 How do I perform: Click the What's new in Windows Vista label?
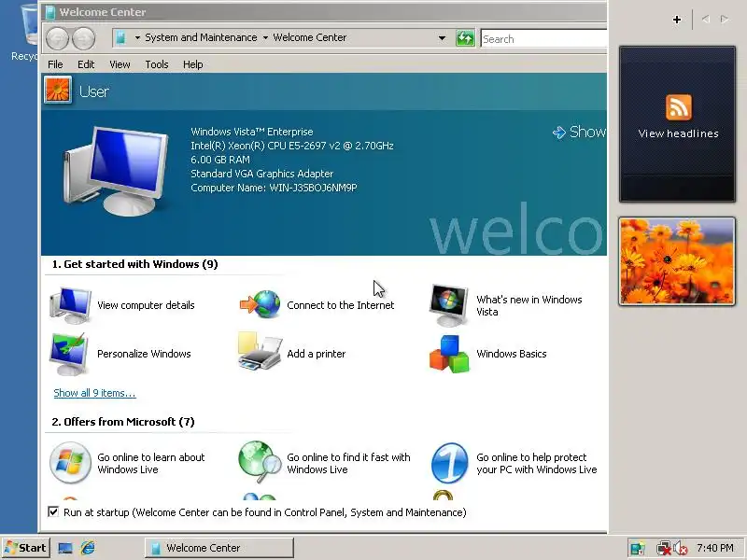click(529, 305)
